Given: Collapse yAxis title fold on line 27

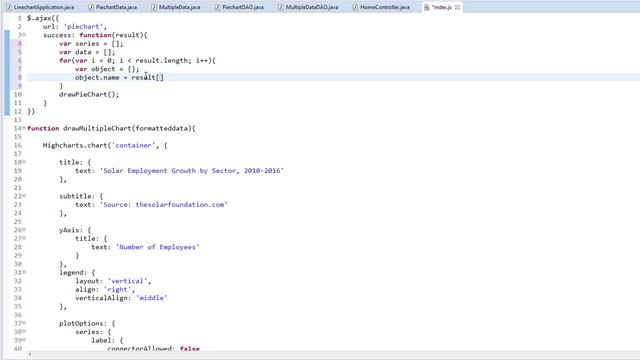Looking at the screenshot, I should coord(24,238).
